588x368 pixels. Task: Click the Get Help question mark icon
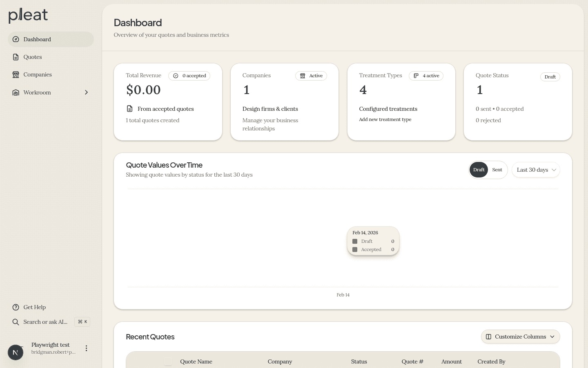point(16,307)
